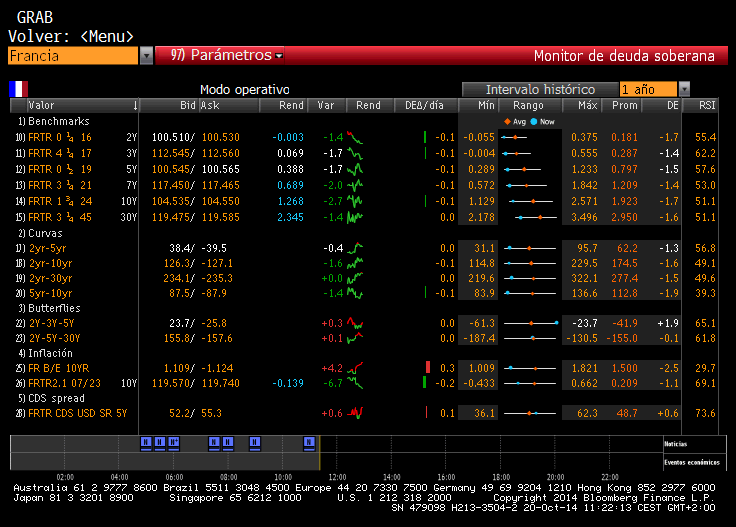Select the 1) Benchmarks section
Image resolution: width=736 pixels, height=527 pixels.
(54, 122)
